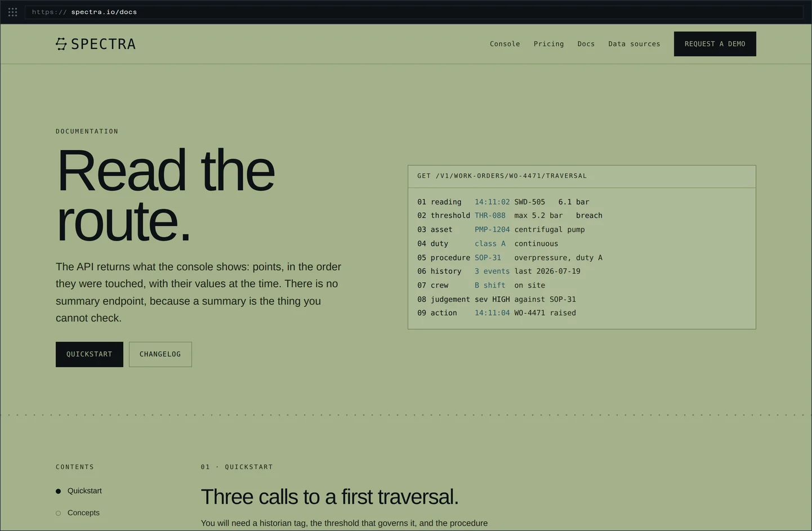Select the SOP-31 procedure code on line 05
Image resolution: width=812 pixels, height=531 pixels.
tap(488, 258)
